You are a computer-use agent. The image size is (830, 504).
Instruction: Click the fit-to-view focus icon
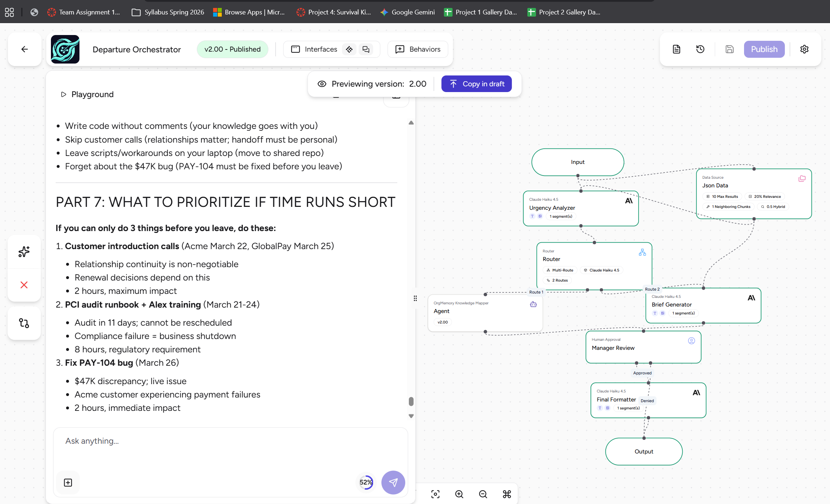point(435,494)
